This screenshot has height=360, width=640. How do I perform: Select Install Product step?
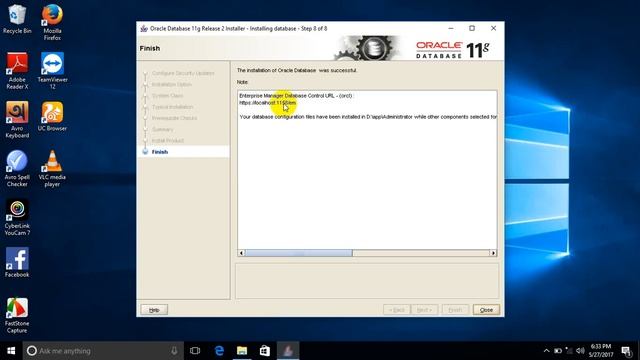168,140
